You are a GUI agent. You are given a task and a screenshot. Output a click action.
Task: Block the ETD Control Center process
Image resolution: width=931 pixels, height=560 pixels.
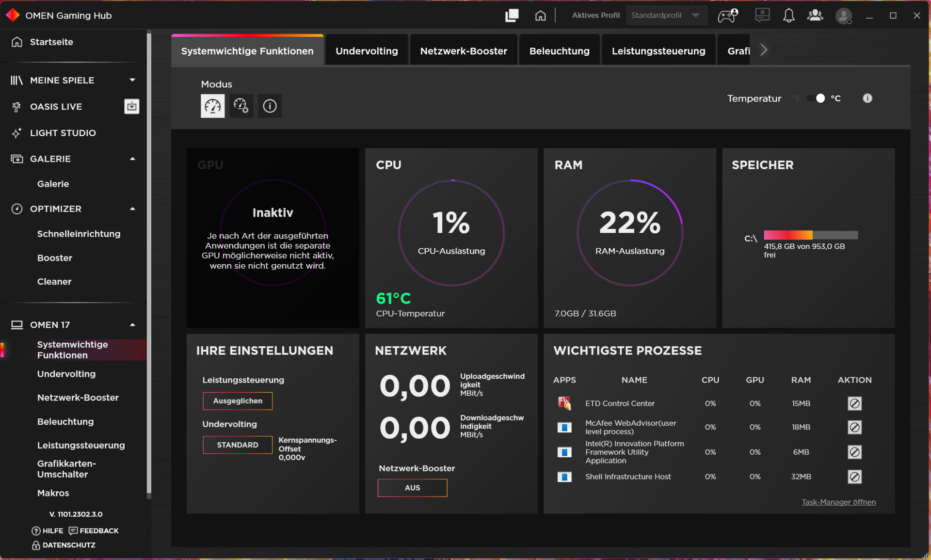coord(854,403)
